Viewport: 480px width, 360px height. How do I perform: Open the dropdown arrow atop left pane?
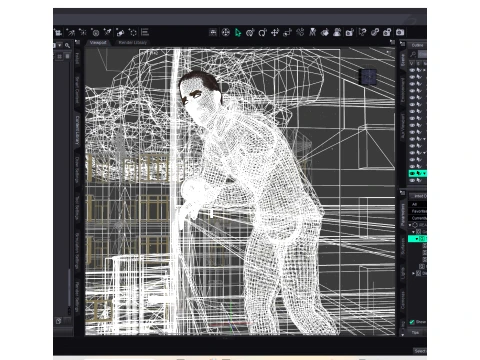pos(60,45)
